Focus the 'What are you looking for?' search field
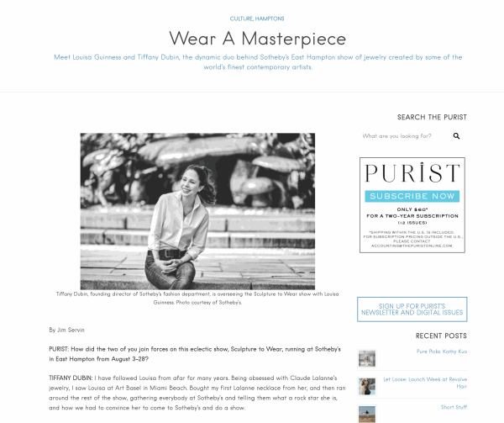This screenshot has height=423, width=504. click(x=405, y=136)
